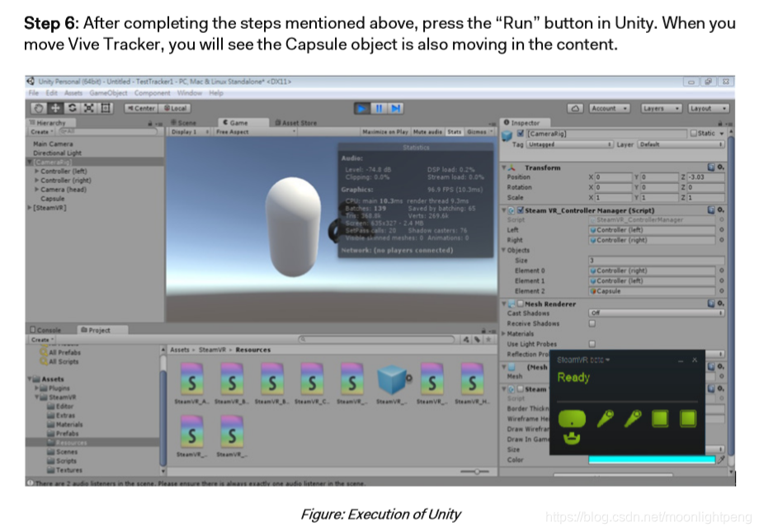
Task: Open Transform component gear settings
Action: tap(721, 167)
